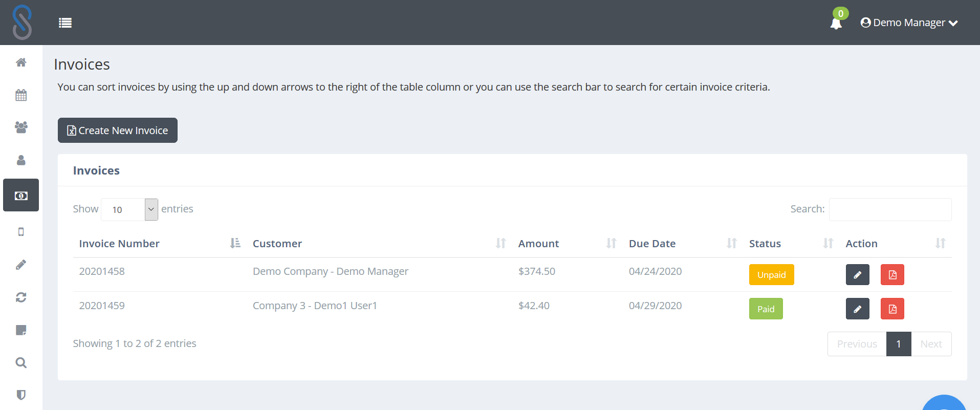980x410 pixels.
Task: Click due date 04/24/2020
Action: 655,271
